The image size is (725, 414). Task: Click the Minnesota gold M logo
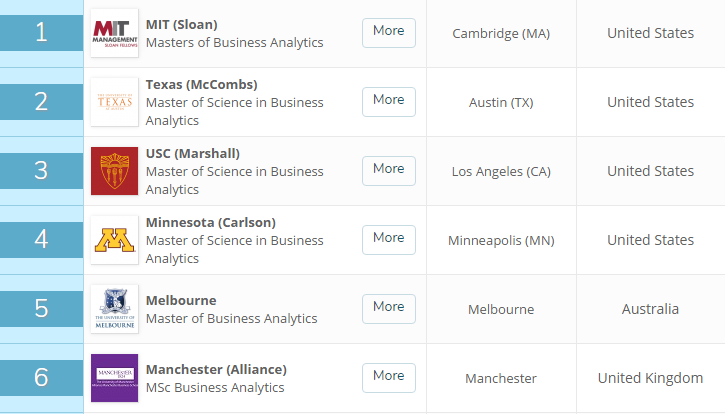[114, 240]
